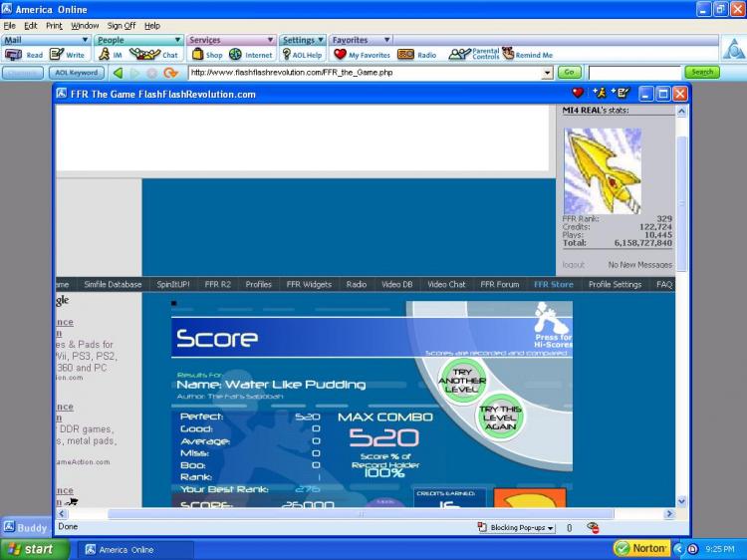747x560 pixels.
Task: Open the Help menu
Action: click(152, 26)
